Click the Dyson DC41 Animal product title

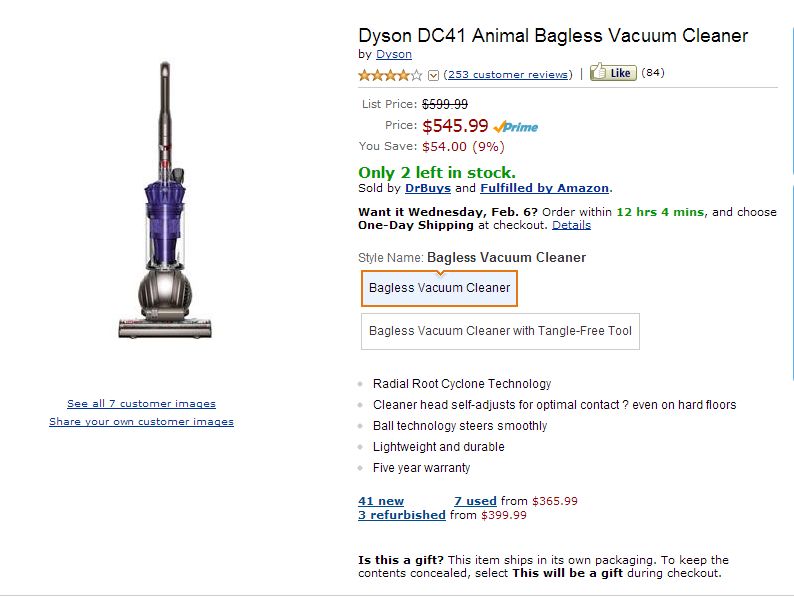click(x=553, y=36)
